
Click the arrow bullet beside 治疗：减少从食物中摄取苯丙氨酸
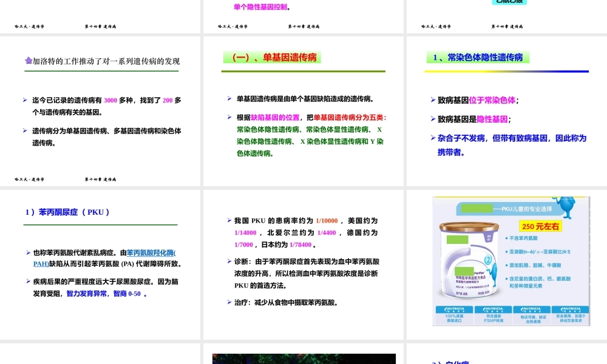(x=229, y=302)
